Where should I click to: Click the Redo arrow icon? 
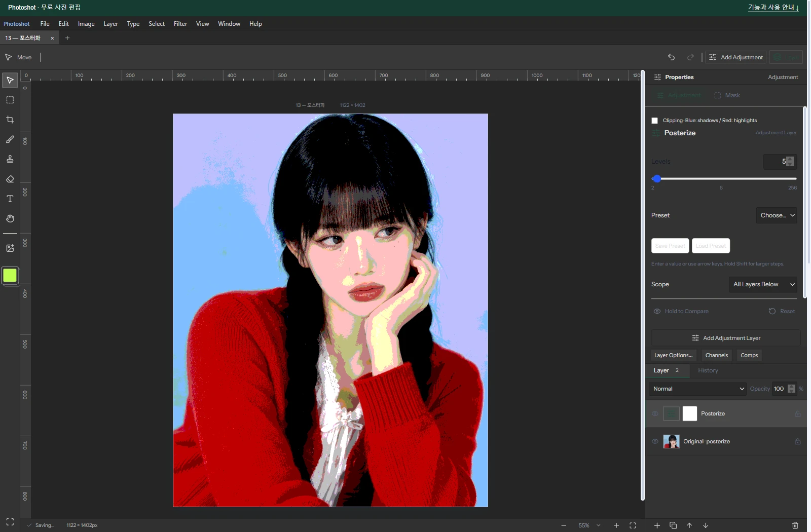click(690, 57)
